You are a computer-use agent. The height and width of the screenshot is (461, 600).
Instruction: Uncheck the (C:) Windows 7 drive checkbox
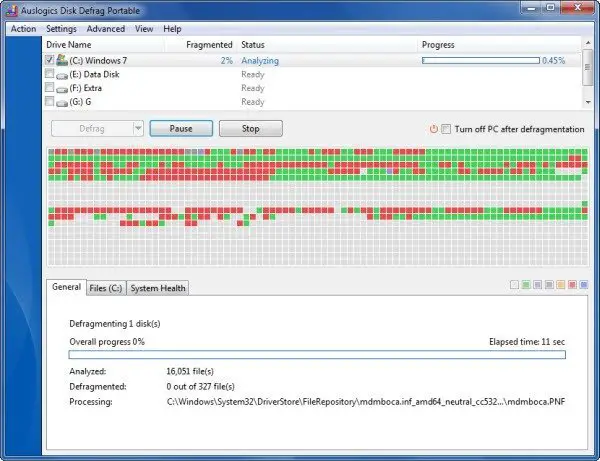click(49, 60)
